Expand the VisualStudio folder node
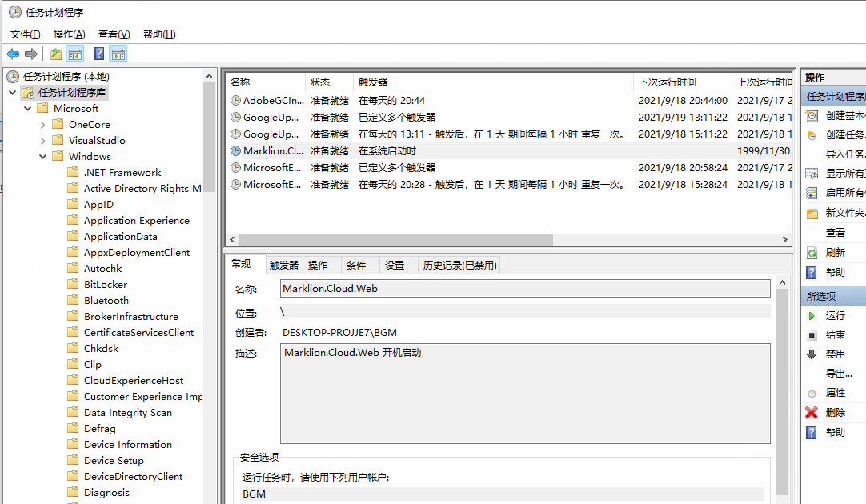The width and height of the screenshot is (866, 504). 43,141
